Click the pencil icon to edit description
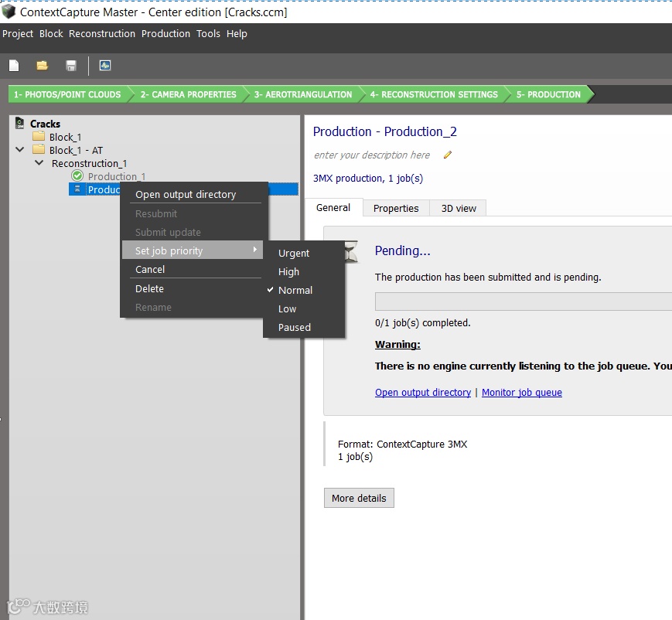 [x=448, y=155]
